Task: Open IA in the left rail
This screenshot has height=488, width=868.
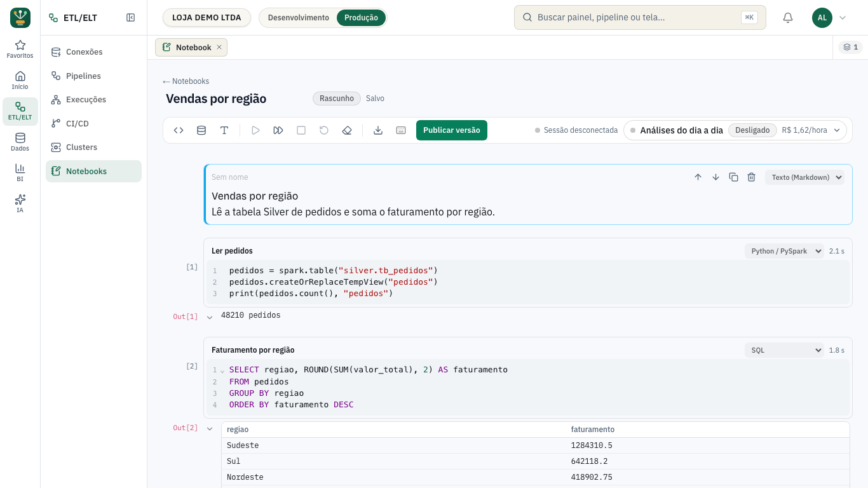Action: (20, 204)
